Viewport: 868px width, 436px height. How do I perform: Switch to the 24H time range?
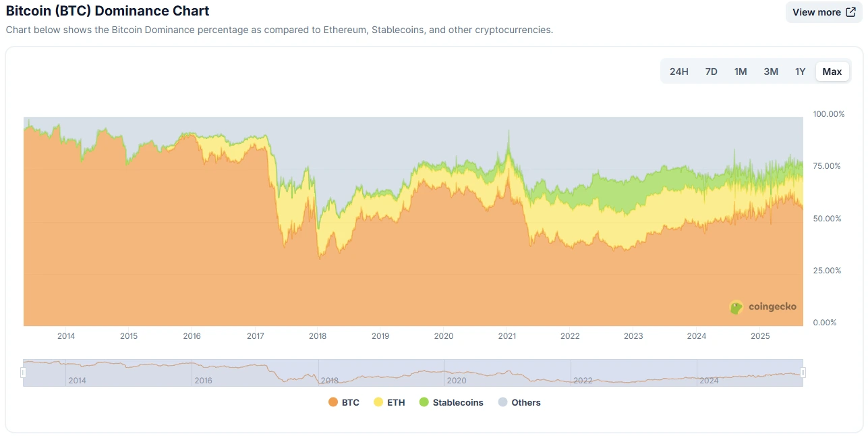[678, 71]
